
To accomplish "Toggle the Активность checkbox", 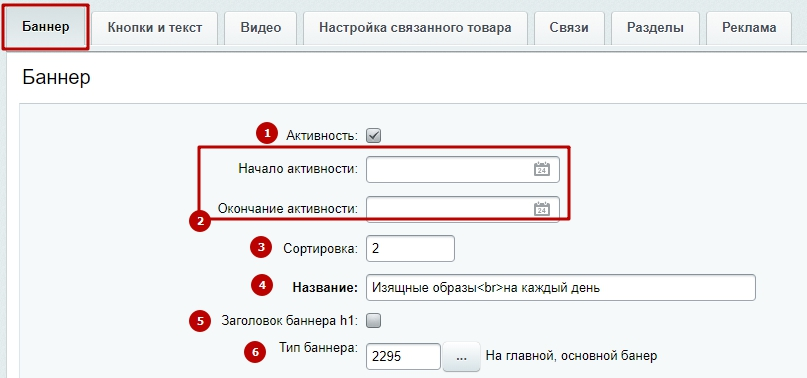I will point(373,136).
